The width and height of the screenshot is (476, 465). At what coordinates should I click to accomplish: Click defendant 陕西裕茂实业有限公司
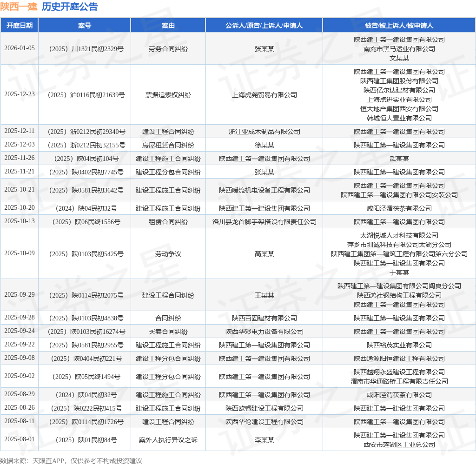[x=399, y=345]
